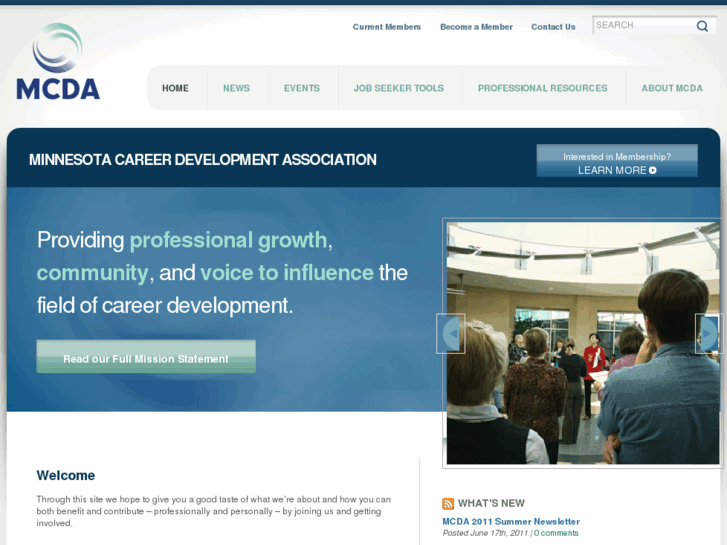The width and height of the screenshot is (727, 545).
Task: Click the previous slide arrow
Action: 451,333
